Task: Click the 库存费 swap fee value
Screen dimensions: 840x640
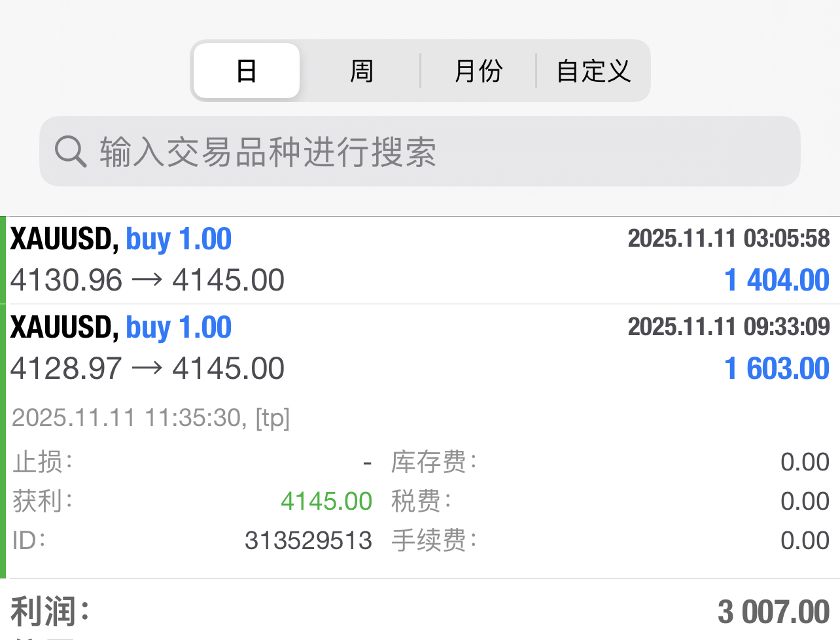Action: pyautogui.click(x=805, y=462)
